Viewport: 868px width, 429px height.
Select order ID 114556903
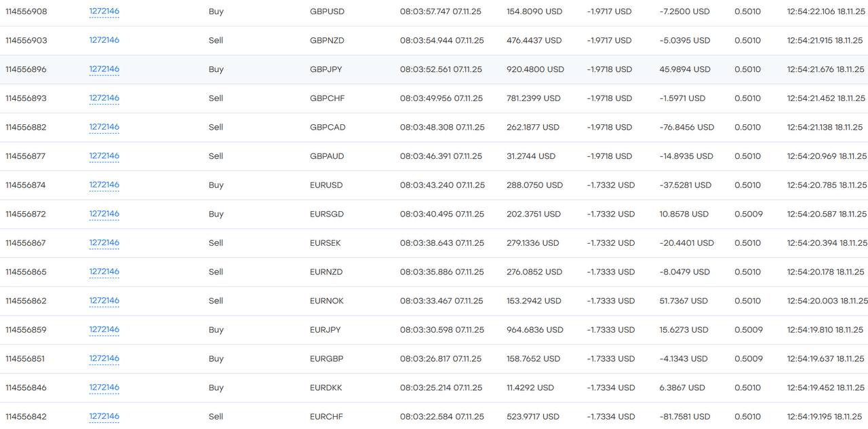point(26,40)
